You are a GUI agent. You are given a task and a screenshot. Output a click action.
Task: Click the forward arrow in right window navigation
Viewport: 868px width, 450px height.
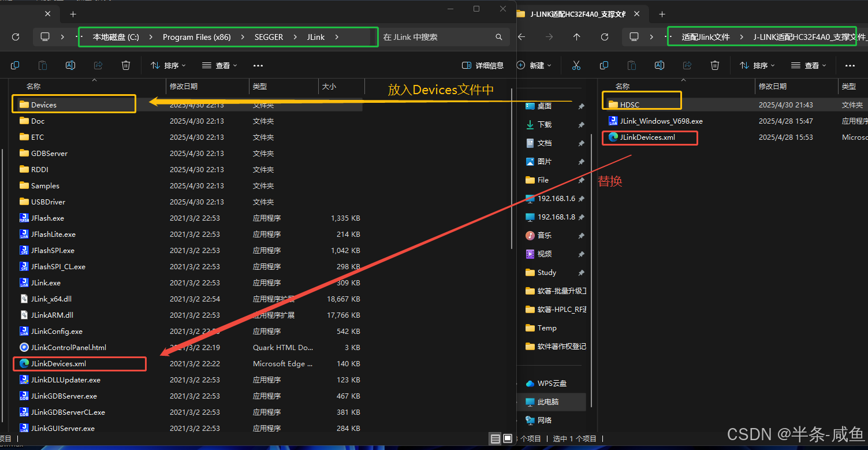549,37
